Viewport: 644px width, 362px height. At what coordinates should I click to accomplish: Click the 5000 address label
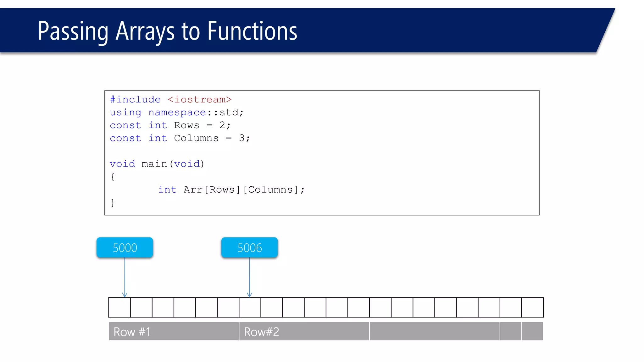[125, 248]
